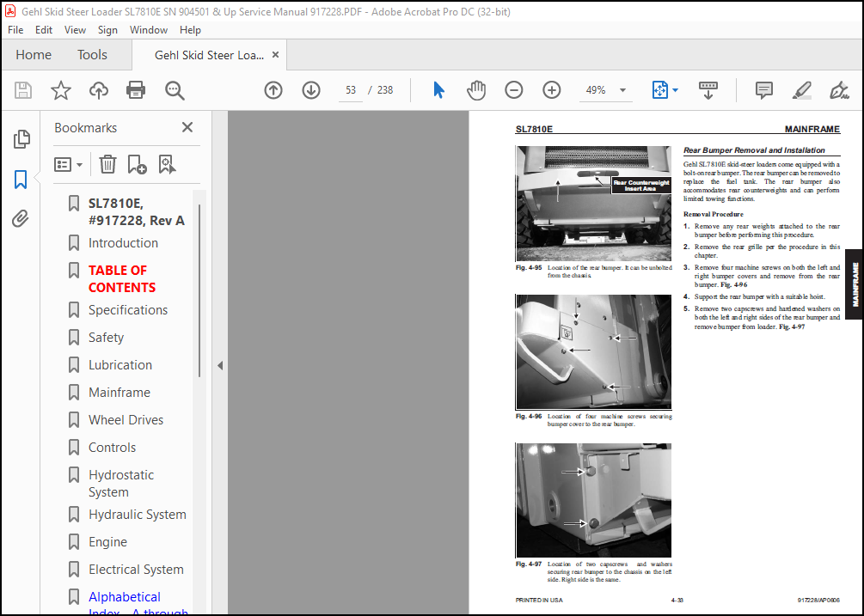The width and height of the screenshot is (864, 616).
Task: Click the cloud upload icon
Action: tap(99, 89)
